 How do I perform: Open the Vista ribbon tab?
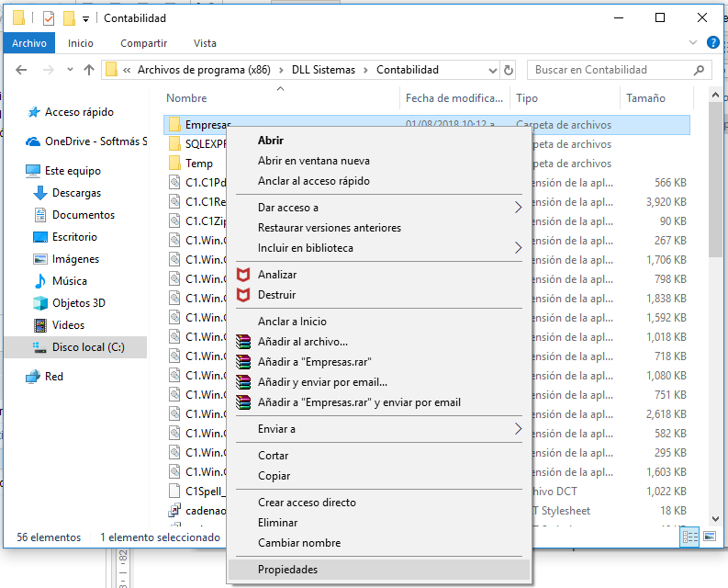coord(205,43)
